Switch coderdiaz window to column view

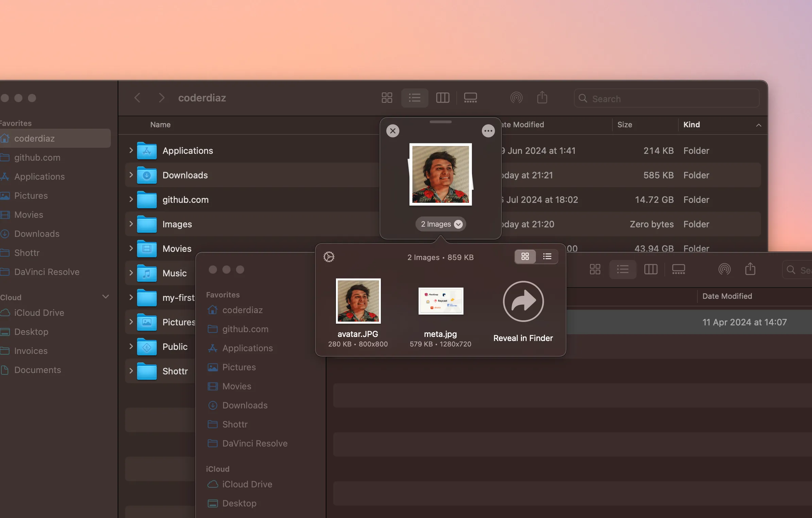point(442,98)
